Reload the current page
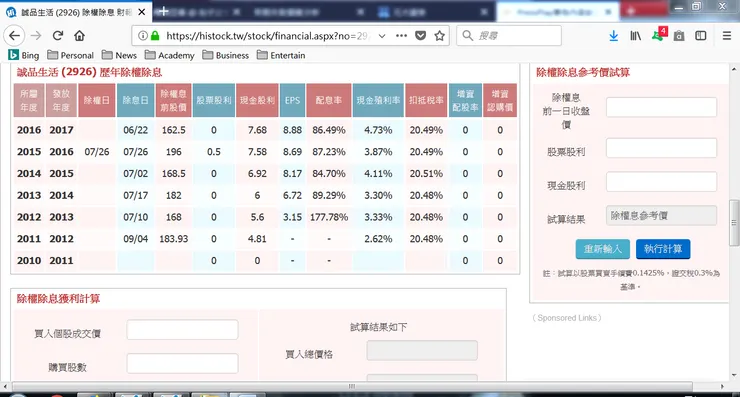The image size is (740, 397). click(58, 35)
